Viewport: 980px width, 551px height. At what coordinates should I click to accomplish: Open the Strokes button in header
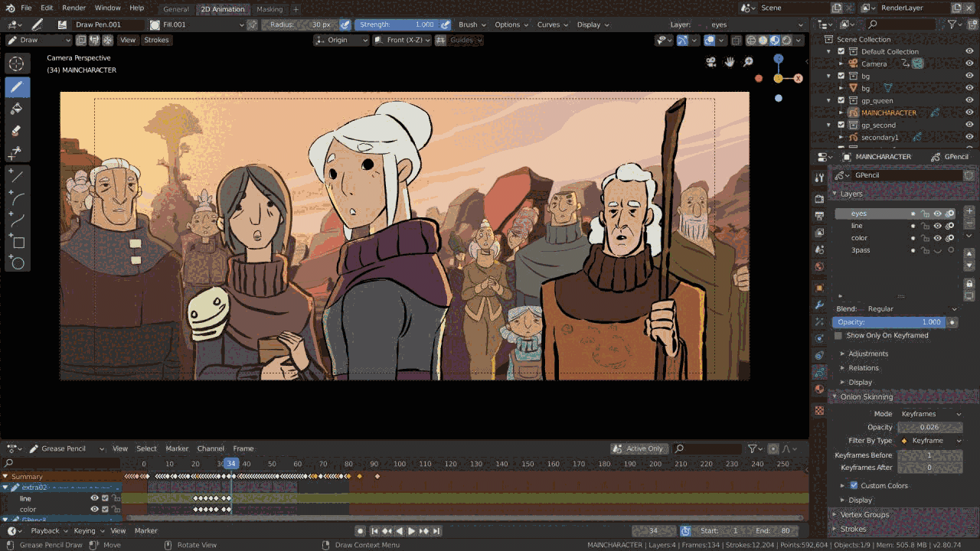coord(156,40)
